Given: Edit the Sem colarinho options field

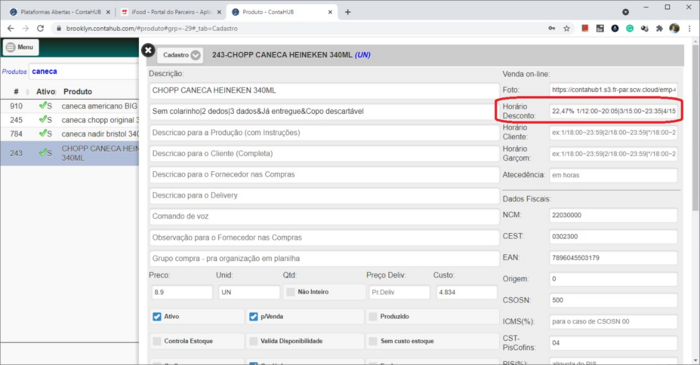Looking at the screenshot, I should tap(324, 112).
